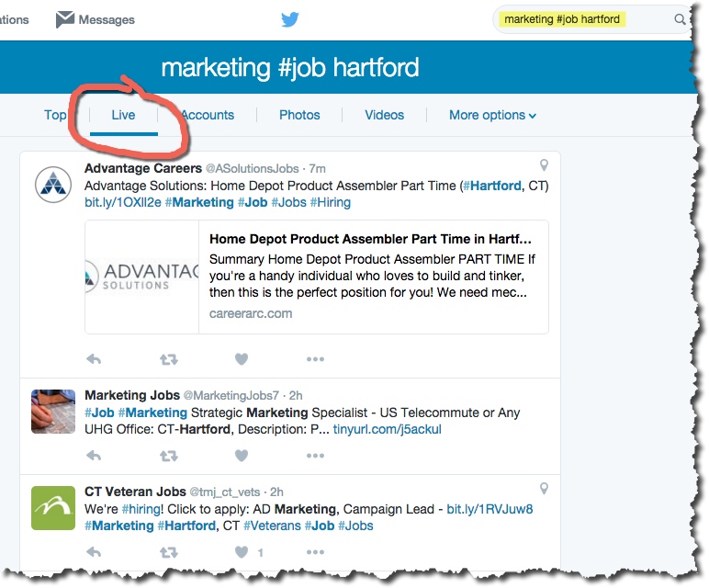Open more menu on Advantage Careers tweet

click(315, 359)
